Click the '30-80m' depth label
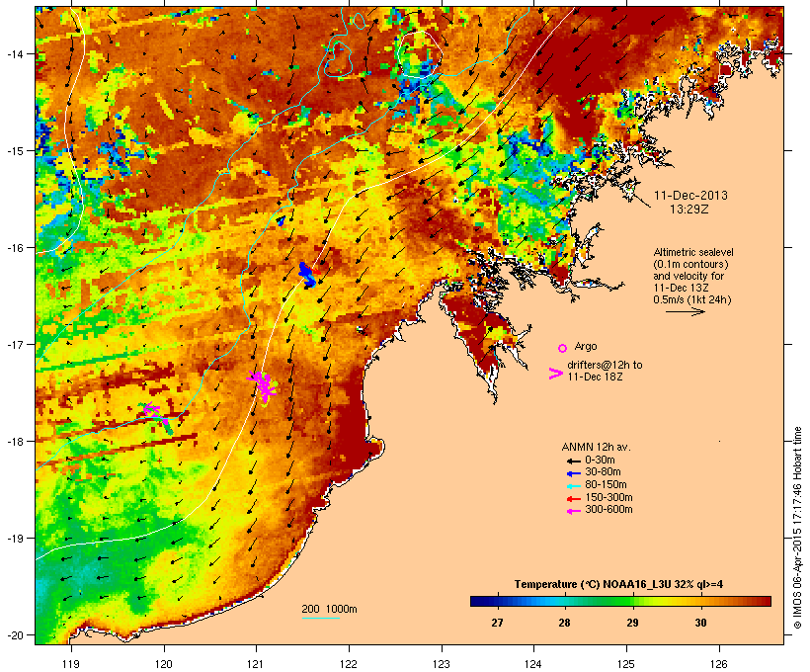810x672 pixels. [x=603, y=472]
